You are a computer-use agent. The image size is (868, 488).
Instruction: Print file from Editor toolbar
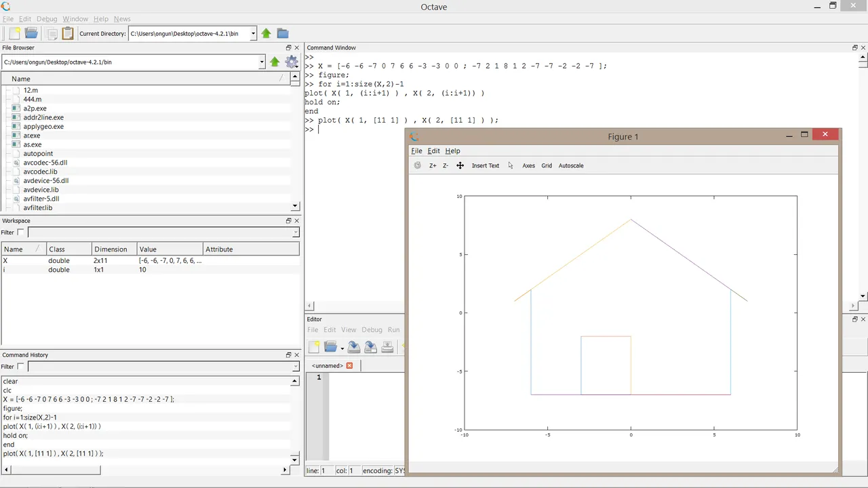coord(387,347)
